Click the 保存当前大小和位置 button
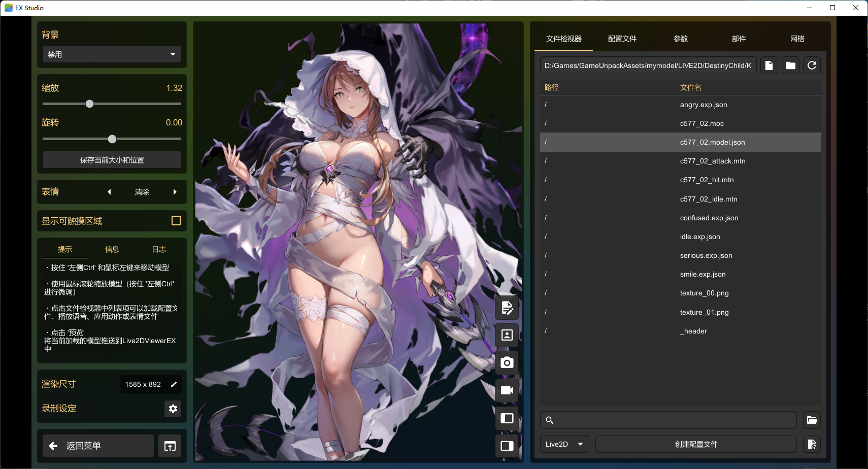The width and height of the screenshot is (868, 469). (x=112, y=160)
